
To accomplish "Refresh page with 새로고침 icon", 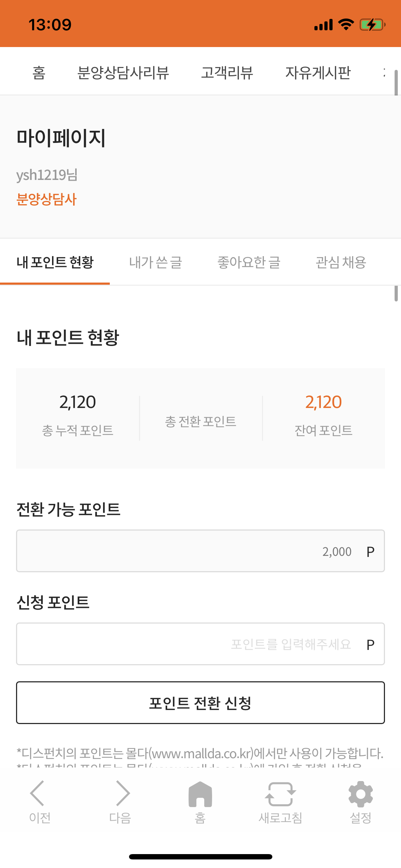I will click(x=280, y=794).
